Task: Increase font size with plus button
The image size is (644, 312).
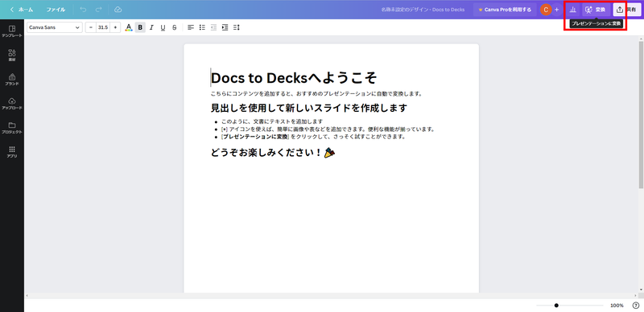Action: pyautogui.click(x=115, y=27)
